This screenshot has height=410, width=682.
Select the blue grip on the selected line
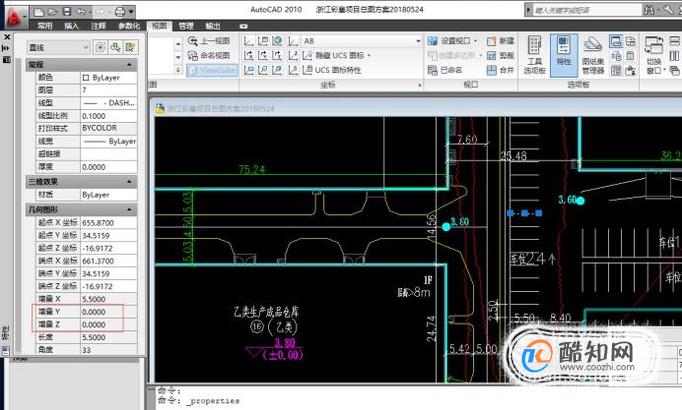pos(525,213)
